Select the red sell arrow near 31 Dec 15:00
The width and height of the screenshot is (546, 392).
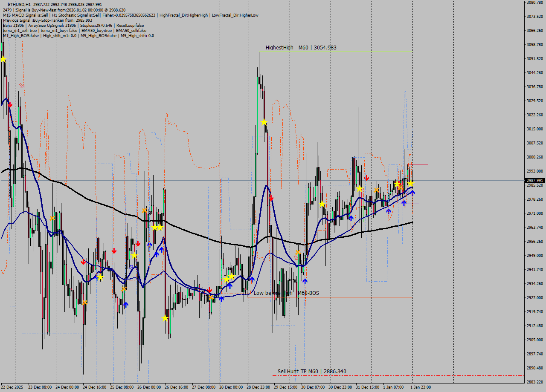[x=366, y=178]
